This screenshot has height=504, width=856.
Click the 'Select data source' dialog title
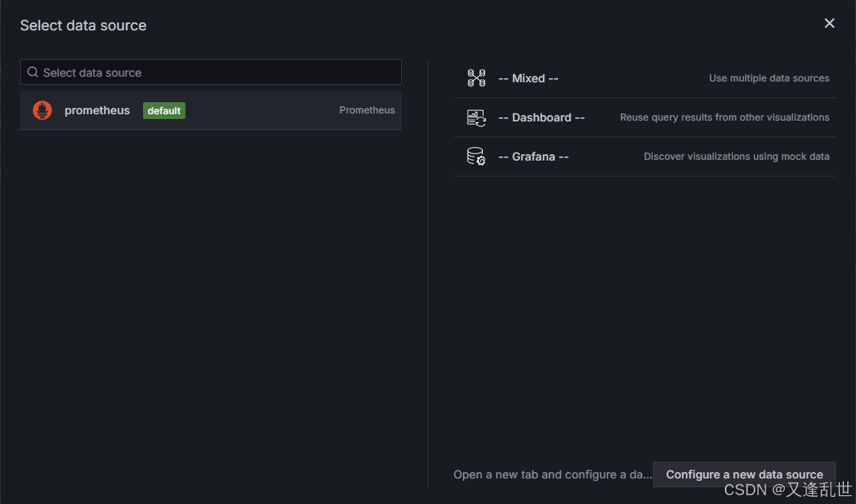click(x=83, y=26)
